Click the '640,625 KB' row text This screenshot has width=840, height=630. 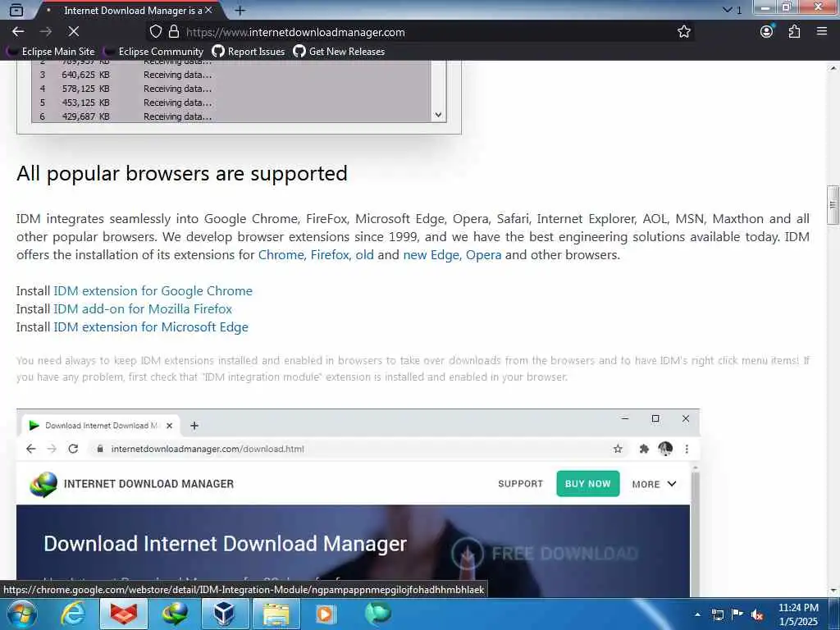click(x=85, y=75)
